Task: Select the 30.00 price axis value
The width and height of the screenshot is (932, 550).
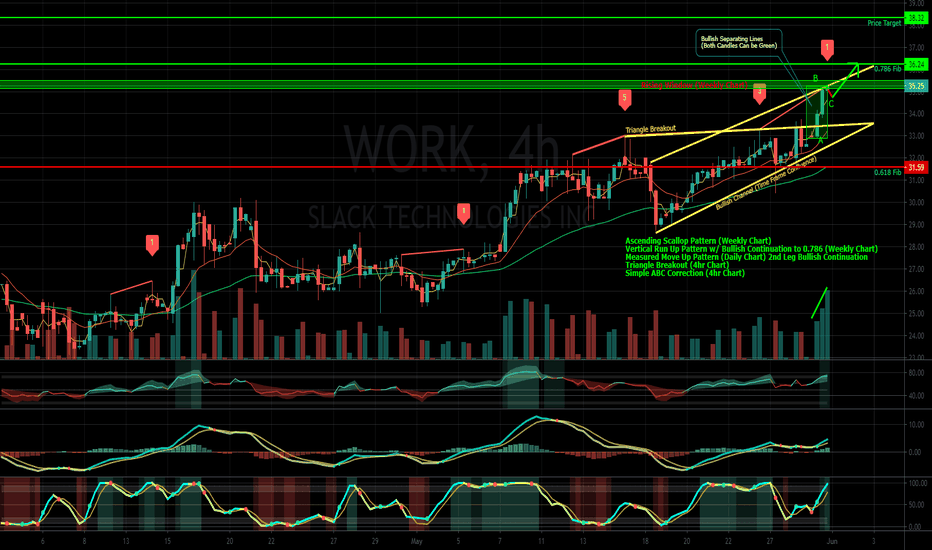Action: [x=916, y=202]
